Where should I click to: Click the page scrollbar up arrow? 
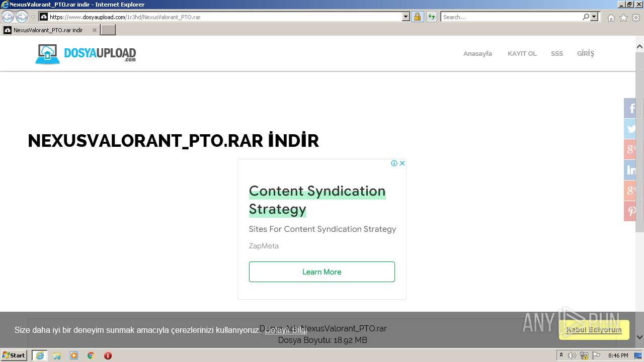(x=640, y=47)
